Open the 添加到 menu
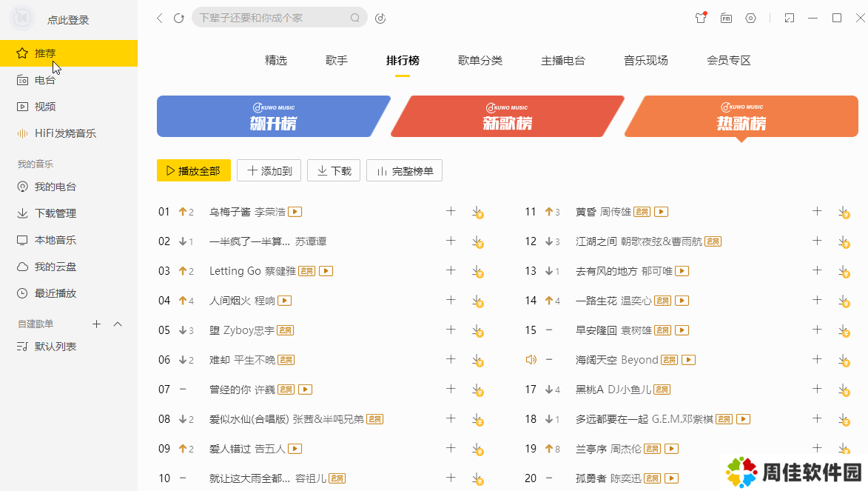 point(269,170)
